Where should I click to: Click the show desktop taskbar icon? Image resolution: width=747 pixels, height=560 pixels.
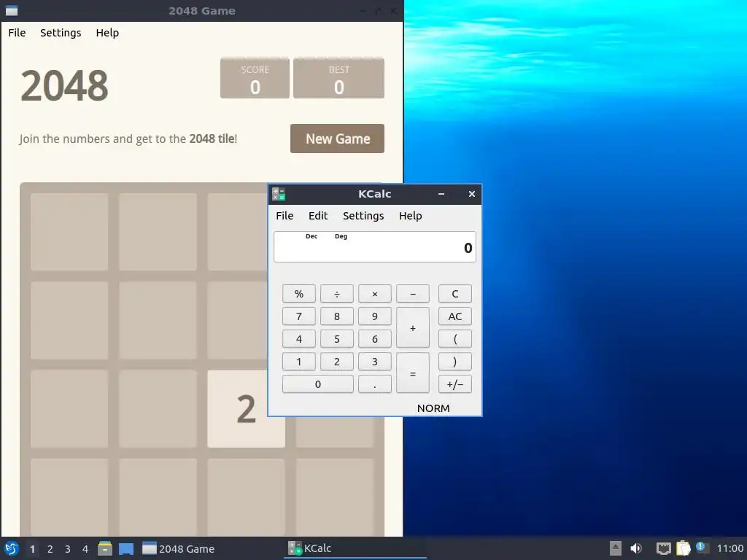126,548
